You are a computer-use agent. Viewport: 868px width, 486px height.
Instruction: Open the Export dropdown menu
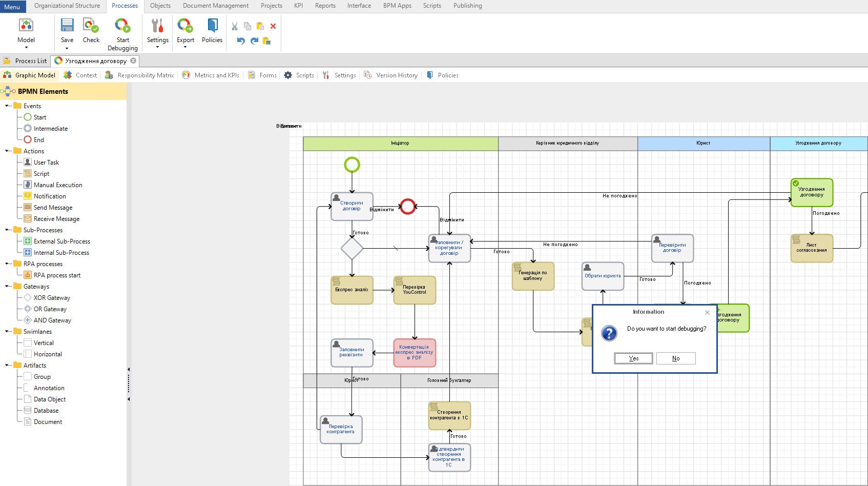coord(185,47)
